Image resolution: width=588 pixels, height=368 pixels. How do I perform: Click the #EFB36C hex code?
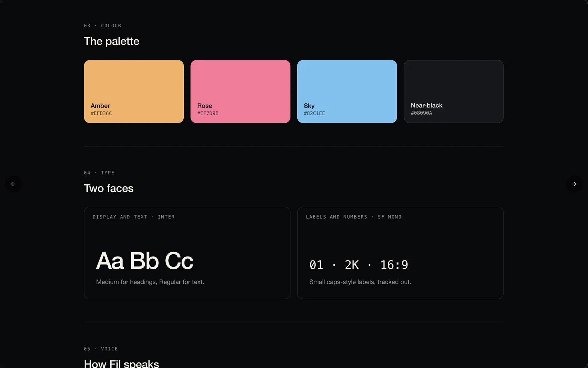tap(101, 113)
